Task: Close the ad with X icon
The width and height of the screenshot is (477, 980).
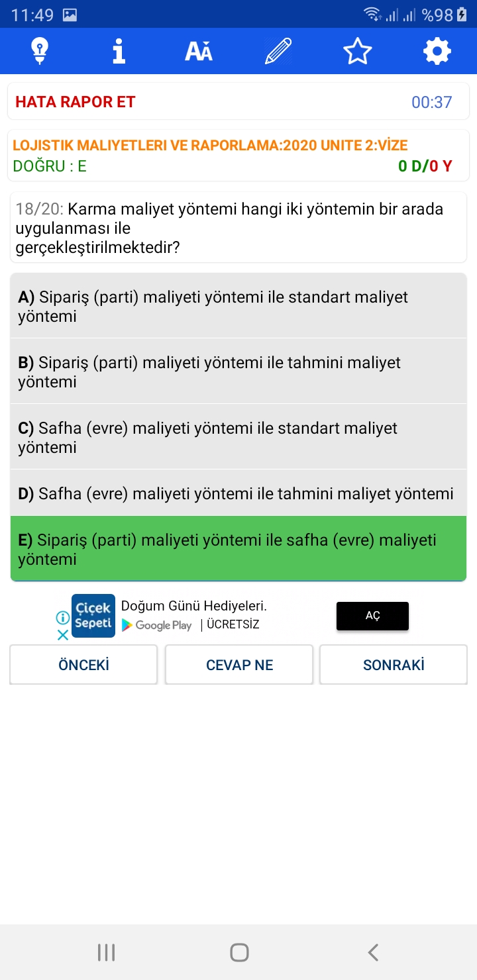Action: [62, 635]
